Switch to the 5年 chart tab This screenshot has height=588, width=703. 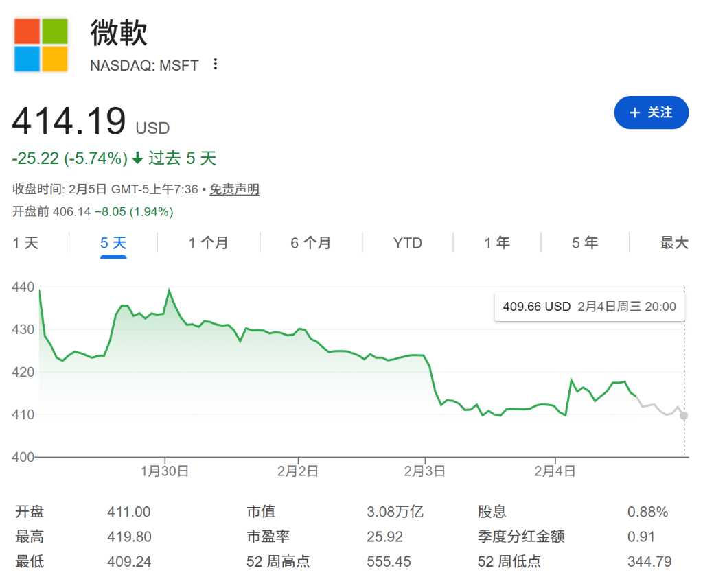[584, 242]
